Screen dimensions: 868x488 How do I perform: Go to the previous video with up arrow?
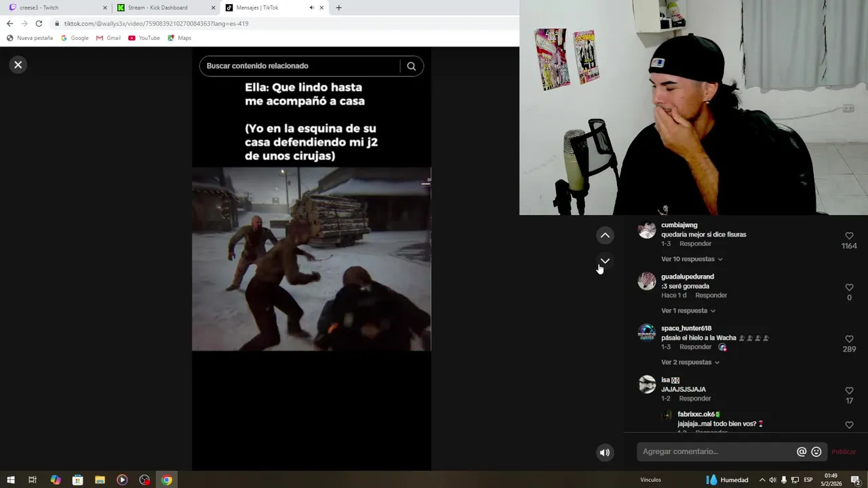605,235
